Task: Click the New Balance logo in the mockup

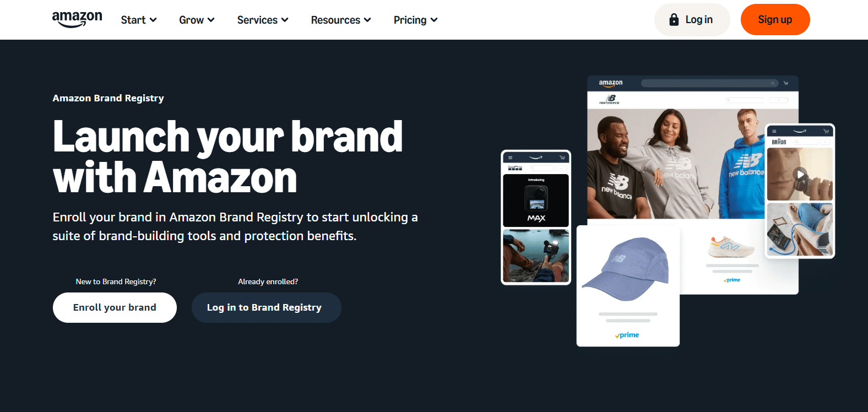Action: click(x=610, y=100)
